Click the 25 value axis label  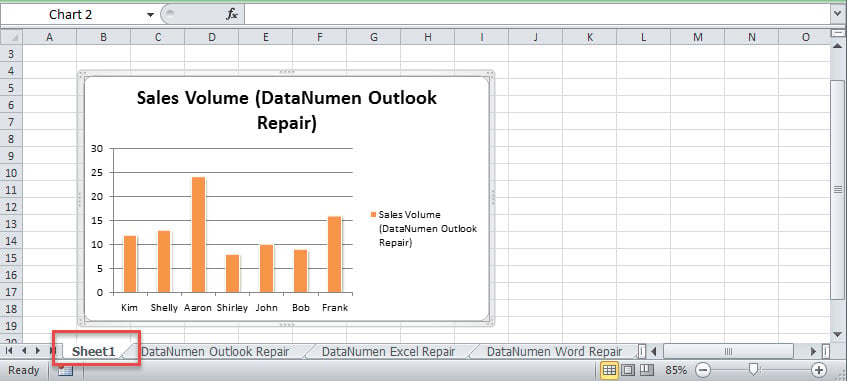pyautogui.click(x=97, y=172)
